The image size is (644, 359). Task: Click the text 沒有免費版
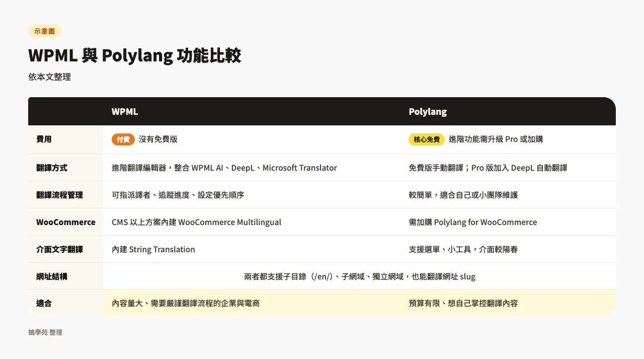[158, 139]
